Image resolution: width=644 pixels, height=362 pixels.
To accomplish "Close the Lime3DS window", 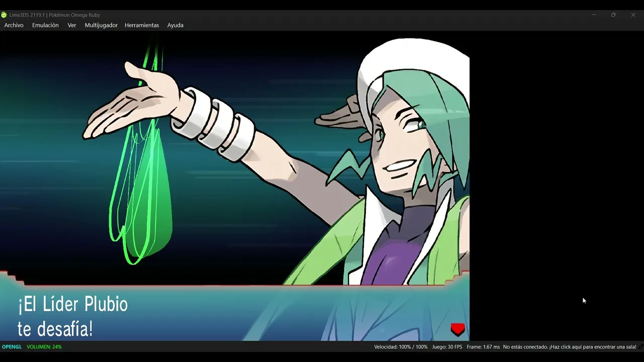I will [633, 15].
